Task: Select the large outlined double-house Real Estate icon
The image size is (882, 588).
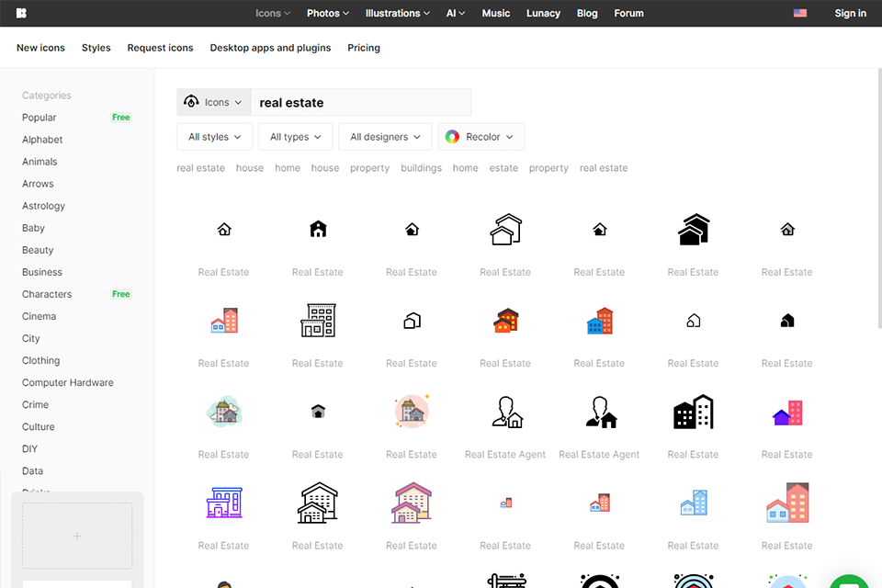Action: point(505,229)
